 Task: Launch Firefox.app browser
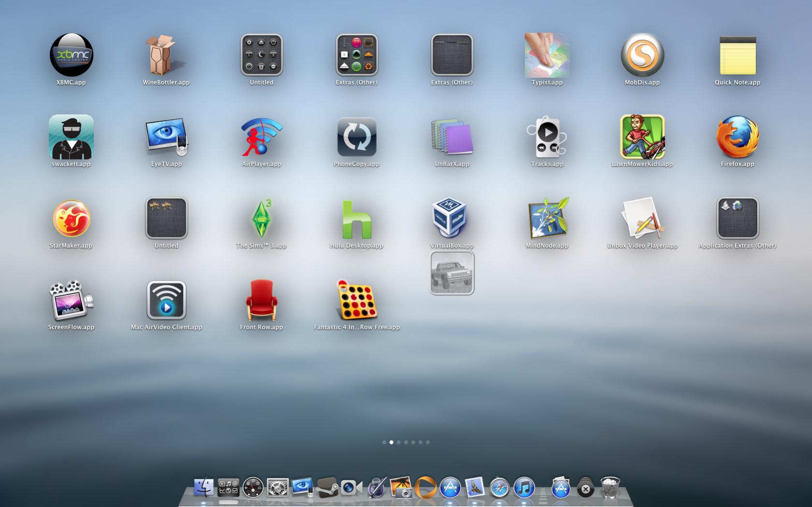(738, 137)
